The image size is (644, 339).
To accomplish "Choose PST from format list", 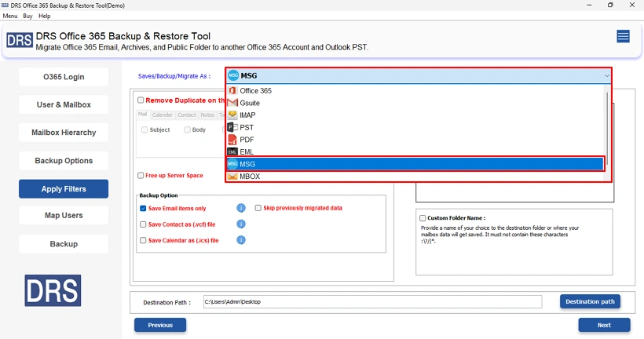I will pyautogui.click(x=415, y=127).
